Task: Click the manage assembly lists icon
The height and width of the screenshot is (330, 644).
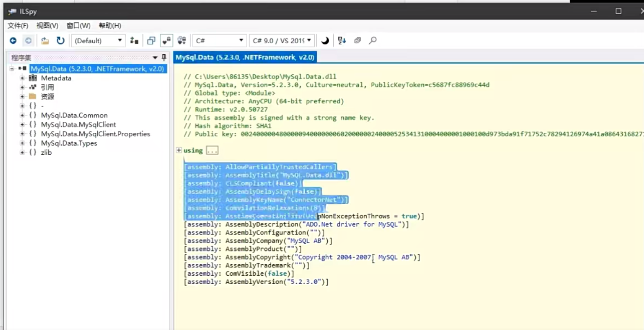Action: coord(134,40)
